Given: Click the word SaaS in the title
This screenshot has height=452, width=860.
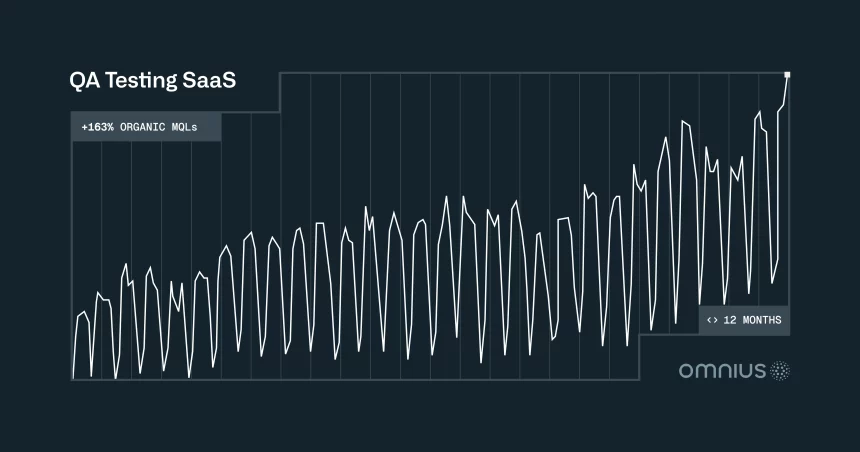Looking at the screenshot, I should [209, 82].
